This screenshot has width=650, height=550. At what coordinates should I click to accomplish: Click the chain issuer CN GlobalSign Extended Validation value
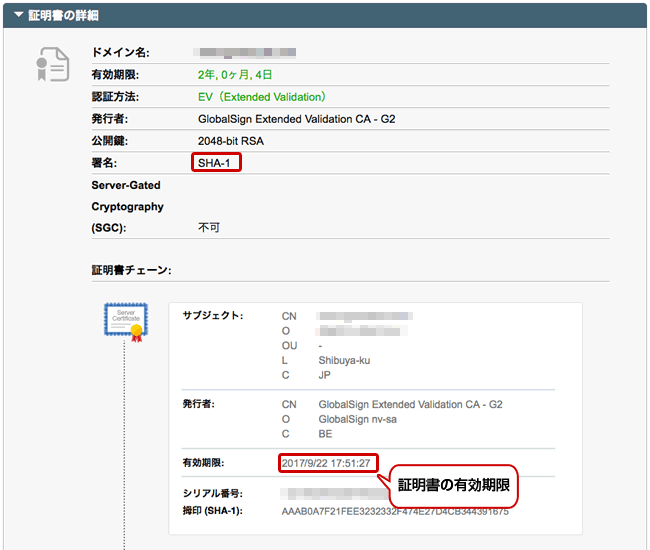coord(410,405)
